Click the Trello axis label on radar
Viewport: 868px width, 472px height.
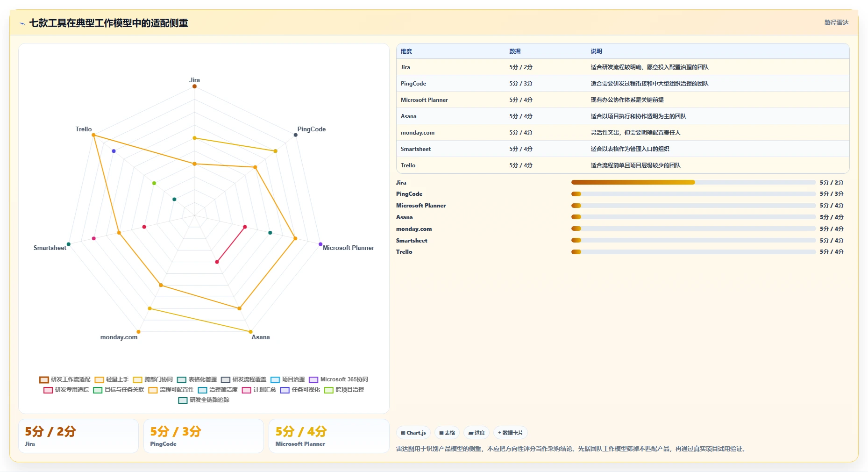(x=84, y=129)
